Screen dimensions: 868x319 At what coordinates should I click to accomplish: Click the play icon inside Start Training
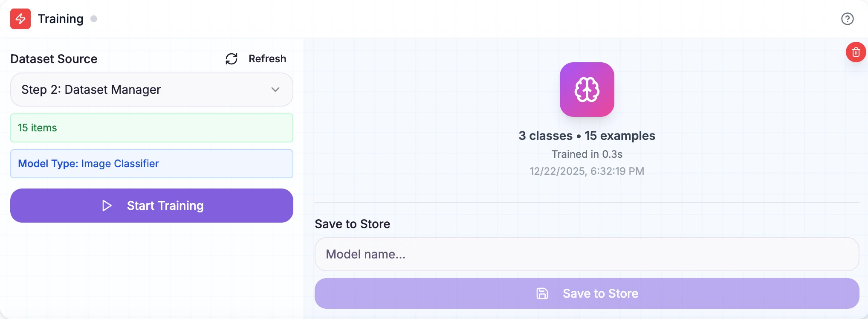(x=107, y=206)
